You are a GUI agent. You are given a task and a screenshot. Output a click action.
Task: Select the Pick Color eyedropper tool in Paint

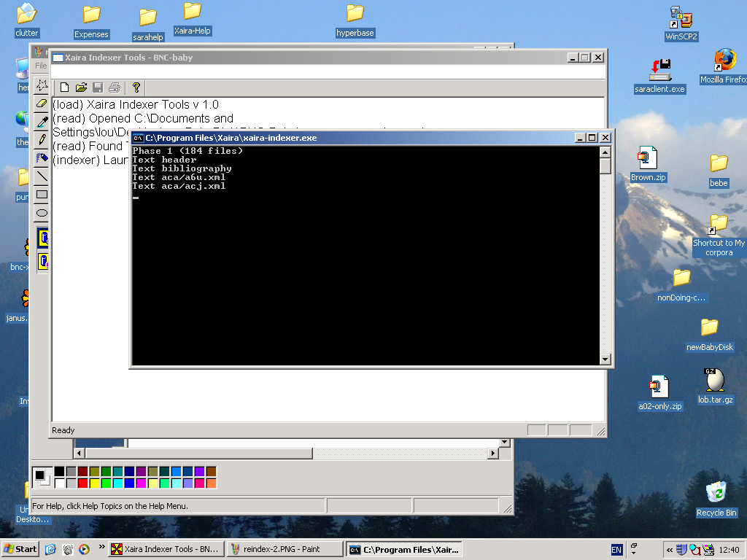[42, 122]
